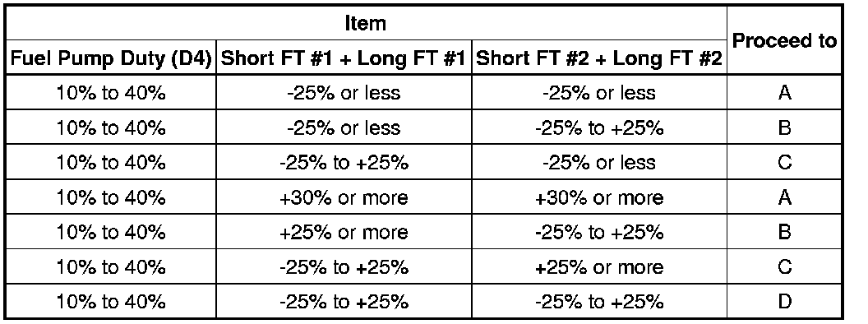Click the Fuel Pump Duty (D4) header
This screenshot has height=324, width=868.
[111, 58]
